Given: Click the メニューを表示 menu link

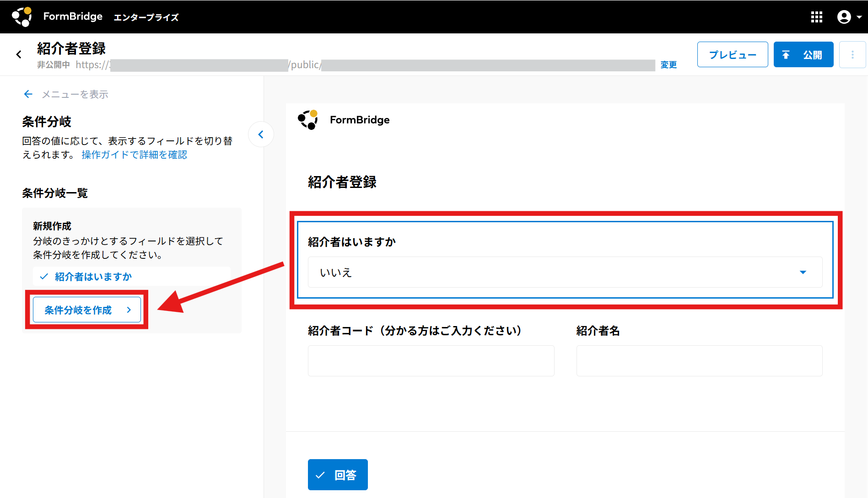Looking at the screenshot, I should pos(75,94).
